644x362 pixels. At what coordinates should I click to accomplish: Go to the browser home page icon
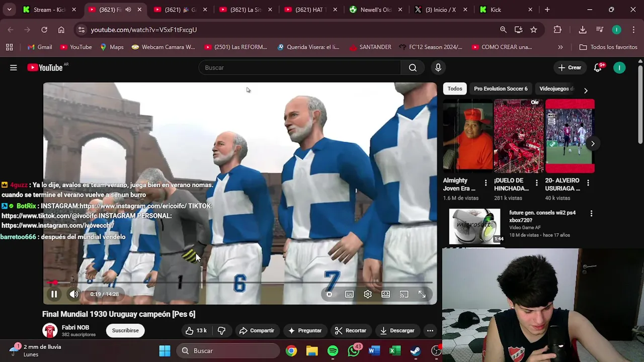(61, 30)
